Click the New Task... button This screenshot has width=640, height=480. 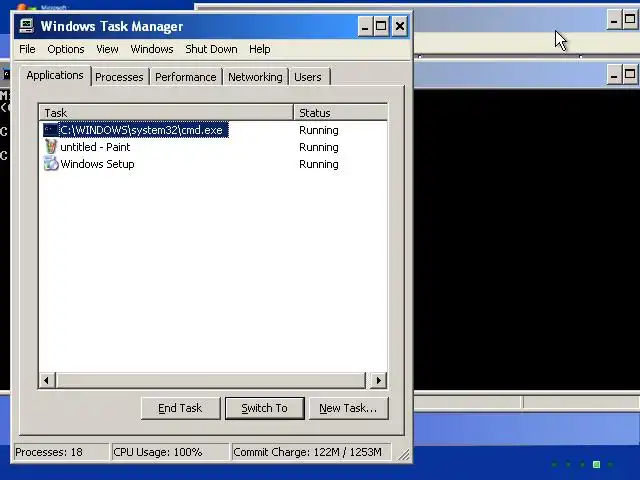(x=348, y=408)
